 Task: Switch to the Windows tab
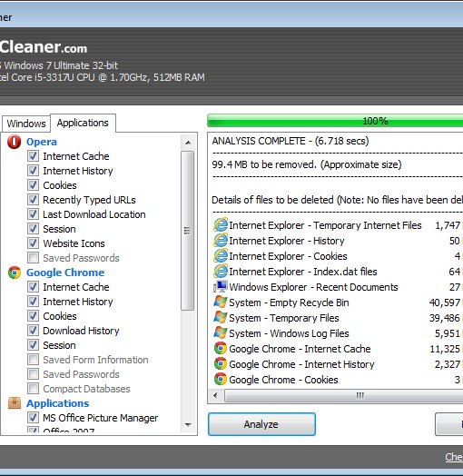click(x=26, y=124)
